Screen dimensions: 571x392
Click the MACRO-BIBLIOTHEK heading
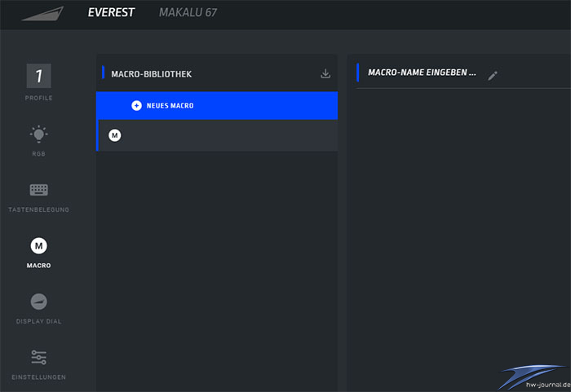[x=152, y=74]
